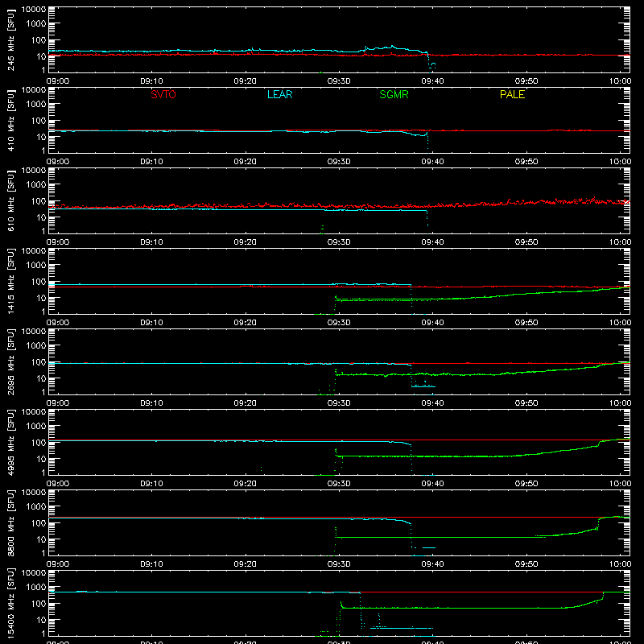The height and width of the screenshot is (644, 644).
Task: Click the red SVTO legend label
Action: click(x=163, y=94)
